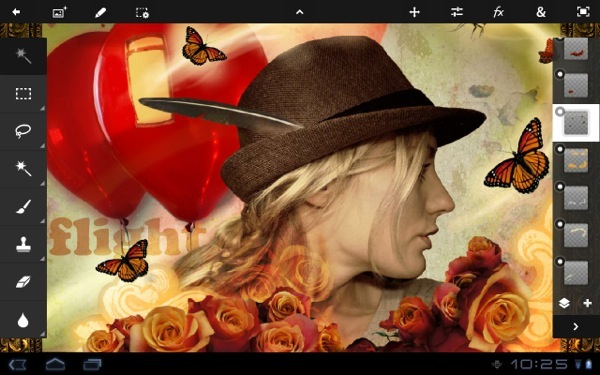Open the layer stack options
This screenshot has height=375, width=600.
[x=564, y=303]
